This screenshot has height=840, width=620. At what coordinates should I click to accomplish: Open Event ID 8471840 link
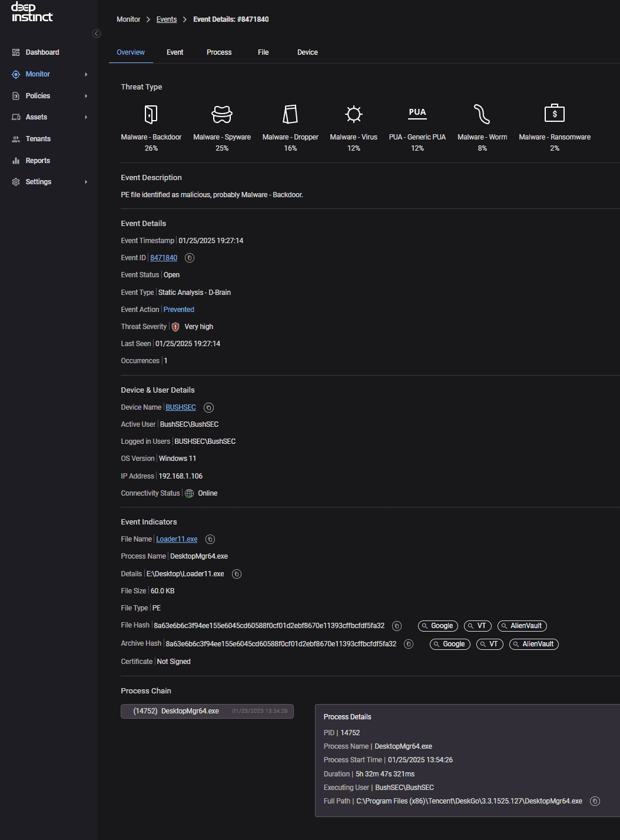click(164, 258)
